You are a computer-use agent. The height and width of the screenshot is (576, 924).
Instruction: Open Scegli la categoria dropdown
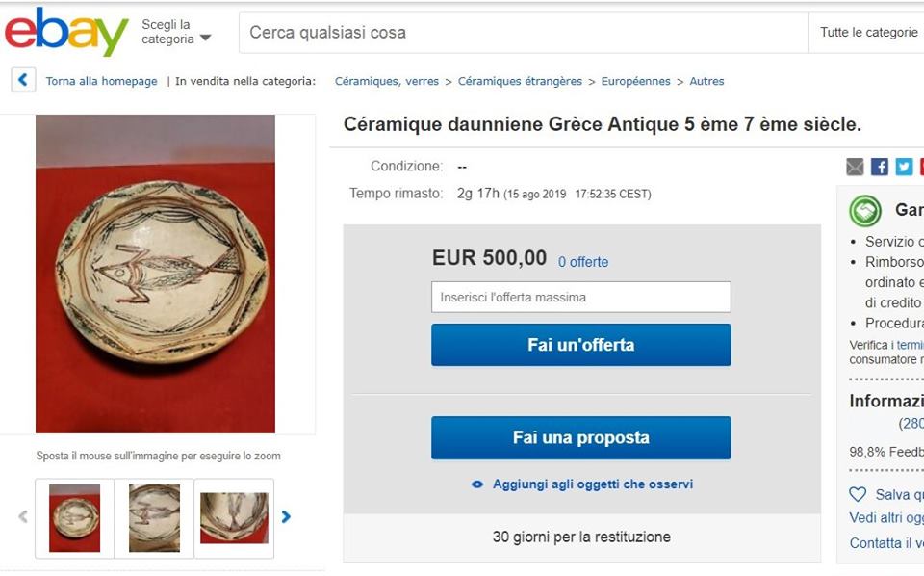176,32
